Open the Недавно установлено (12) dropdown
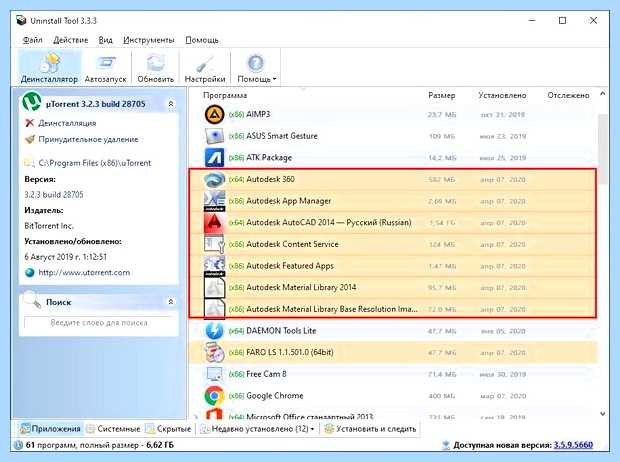Screen dimensions: 620x462 (257, 429)
